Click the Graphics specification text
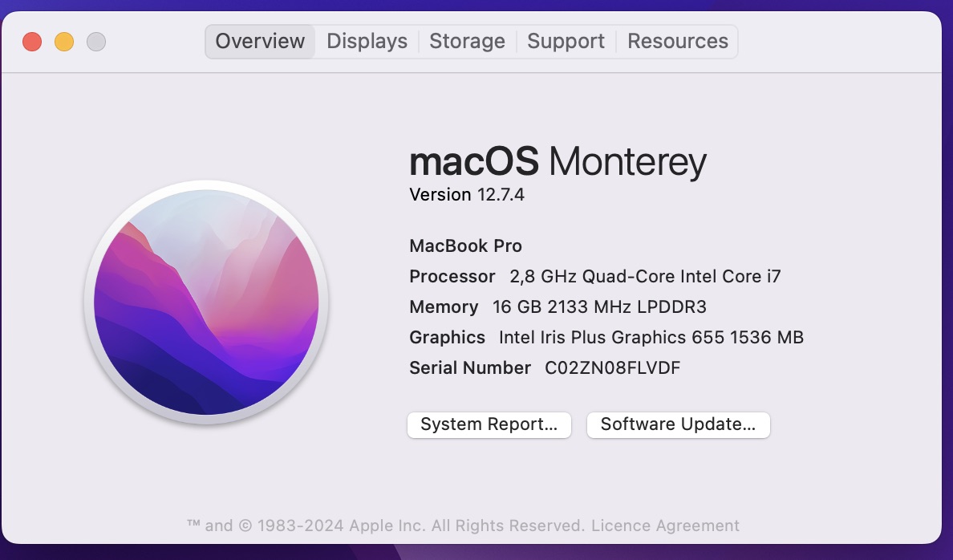This screenshot has width=953, height=560. click(x=605, y=337)
